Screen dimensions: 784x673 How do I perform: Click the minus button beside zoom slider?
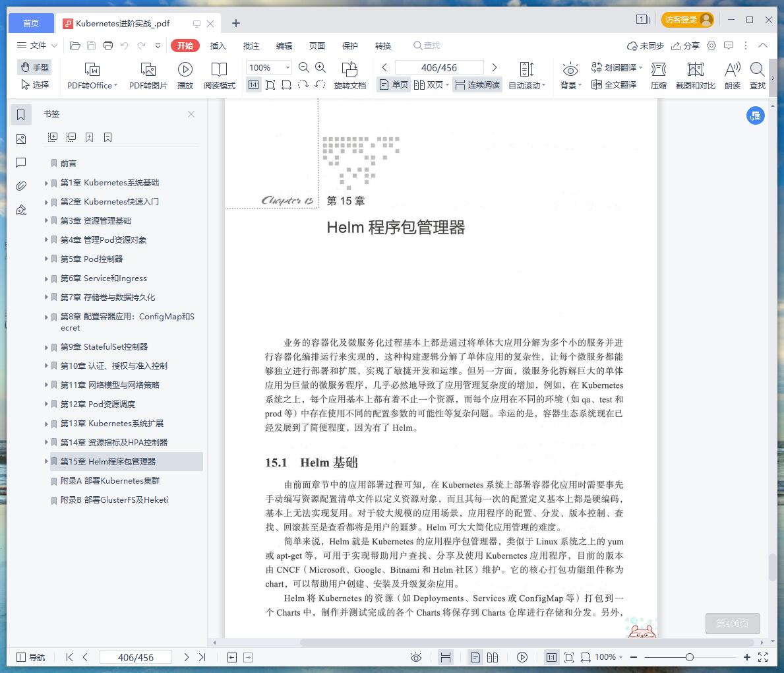click(x=634, y=657)
